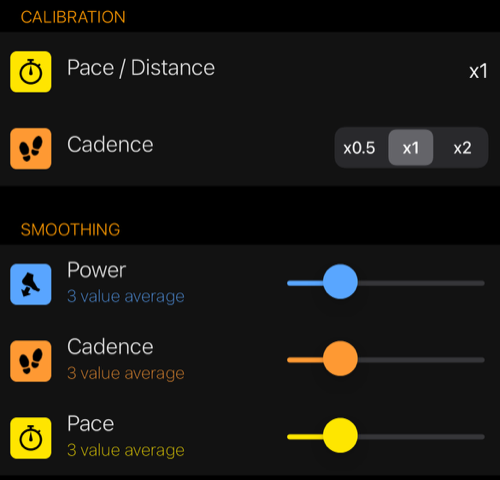Tap the blue Power foot icon
Viewport: 500px width, 480px height.
click(31, 284)
